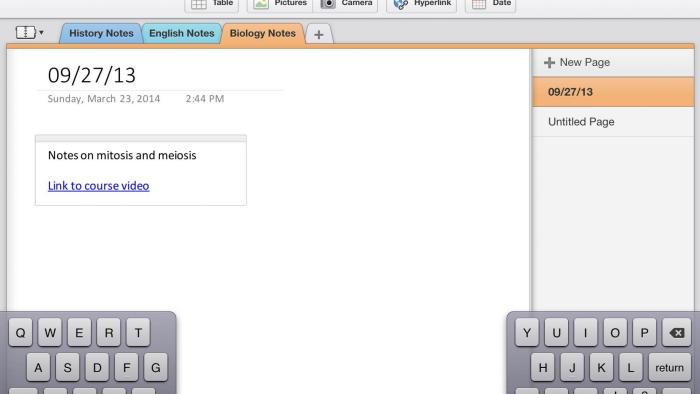
Task: Tap the J key
Action: pos(572,367)
